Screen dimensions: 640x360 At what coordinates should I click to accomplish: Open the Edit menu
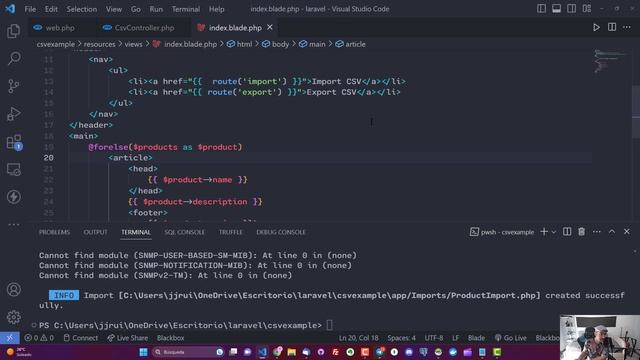[51, 9]
